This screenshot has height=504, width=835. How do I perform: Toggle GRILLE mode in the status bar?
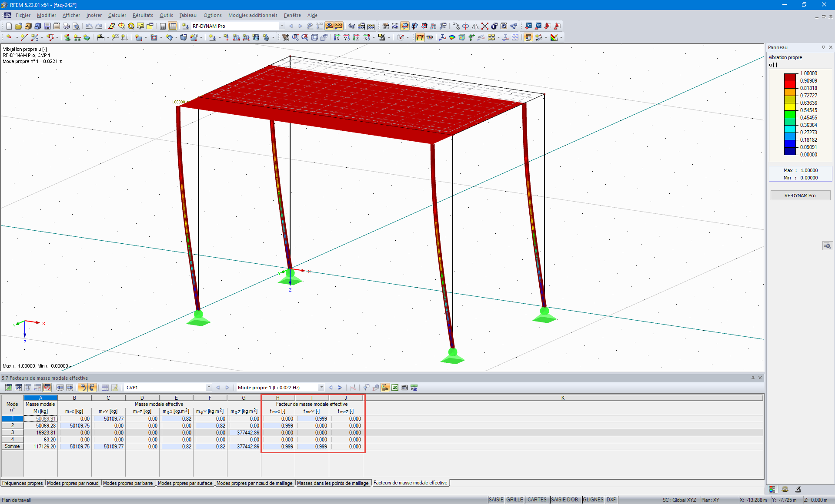514,499
